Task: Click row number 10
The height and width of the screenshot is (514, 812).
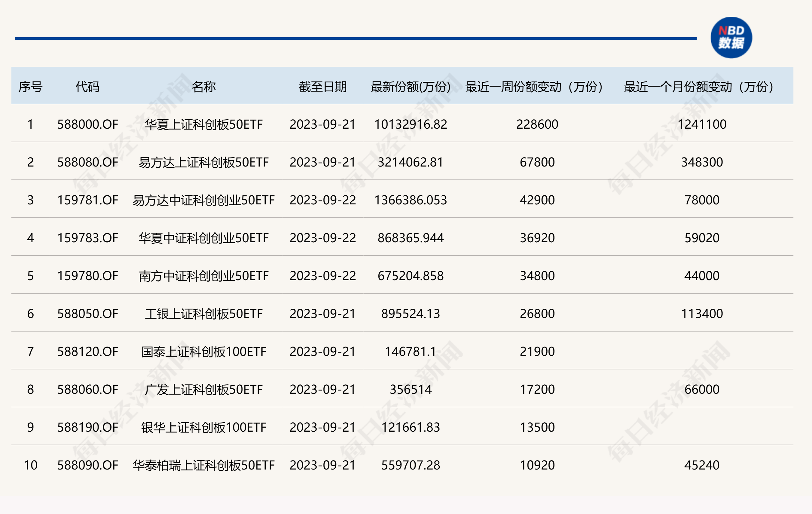Action: pyautogui.click(x=30, y=465)
